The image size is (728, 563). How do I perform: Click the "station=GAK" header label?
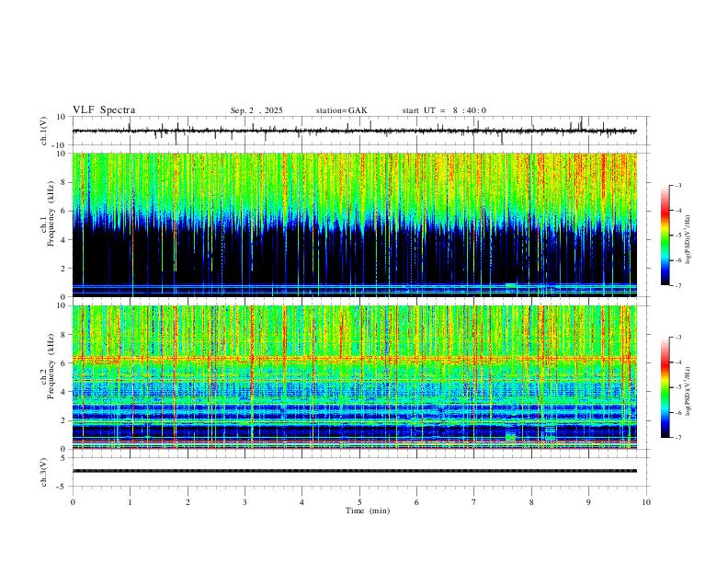(x=341, y=110)
